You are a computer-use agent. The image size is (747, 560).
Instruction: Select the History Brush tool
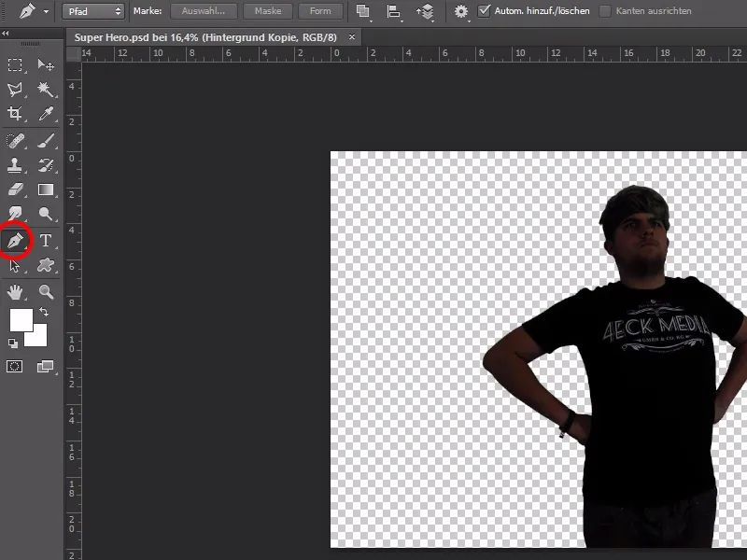click(x=45, y=165)
